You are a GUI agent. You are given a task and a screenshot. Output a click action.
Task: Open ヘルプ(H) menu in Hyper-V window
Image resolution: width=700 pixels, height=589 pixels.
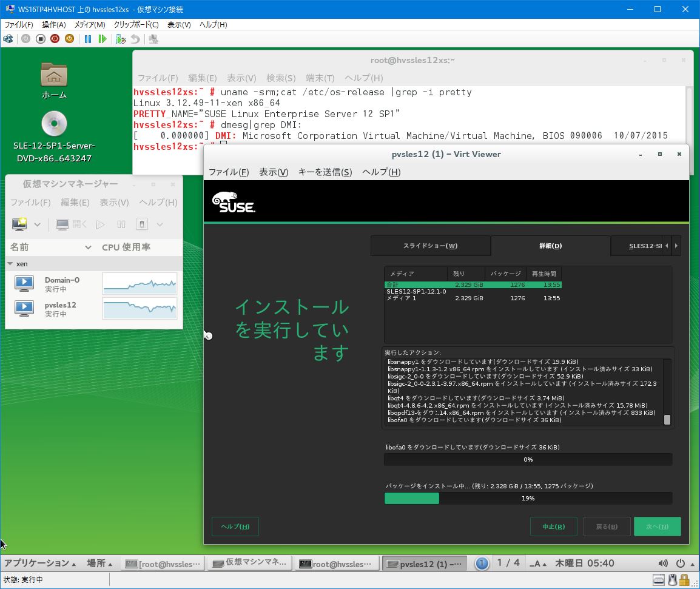point(214,24)
